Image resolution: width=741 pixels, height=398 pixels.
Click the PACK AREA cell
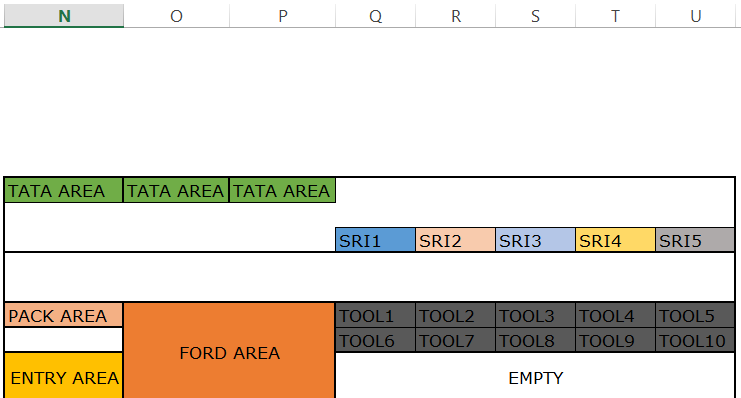63,315
